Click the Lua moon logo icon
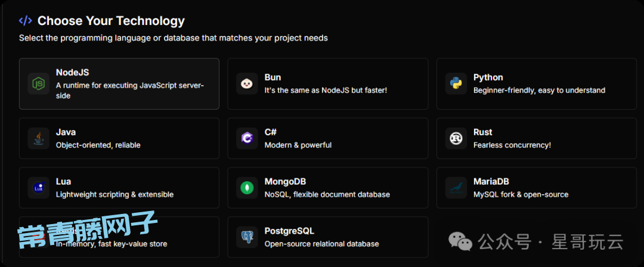 tap(38, 188)
